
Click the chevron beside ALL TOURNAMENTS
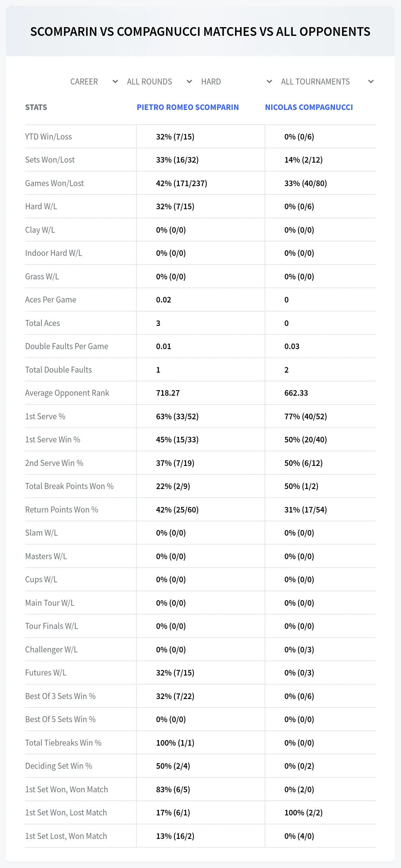tap(371, 82)
